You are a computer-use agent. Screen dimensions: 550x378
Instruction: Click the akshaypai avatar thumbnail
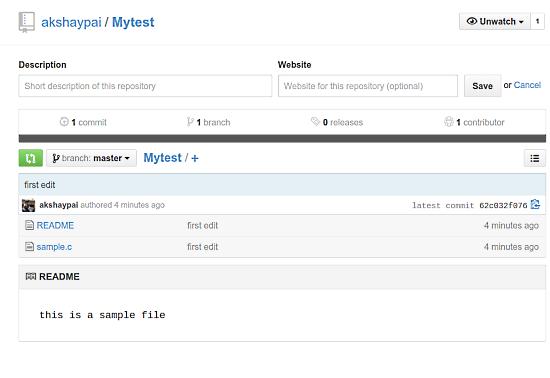coord(28,205)
